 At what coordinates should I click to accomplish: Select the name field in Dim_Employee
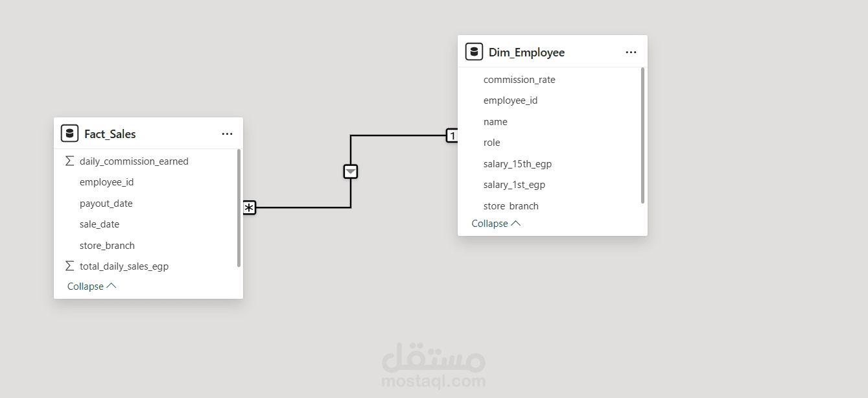pyautogui.click(x=495, y=121)
